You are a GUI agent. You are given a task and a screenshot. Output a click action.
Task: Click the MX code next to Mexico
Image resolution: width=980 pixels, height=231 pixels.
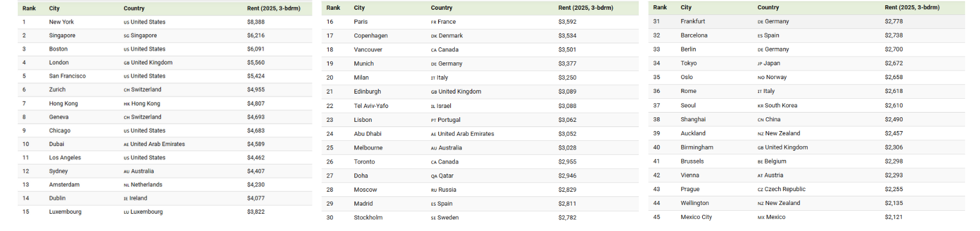pos(761,218)
